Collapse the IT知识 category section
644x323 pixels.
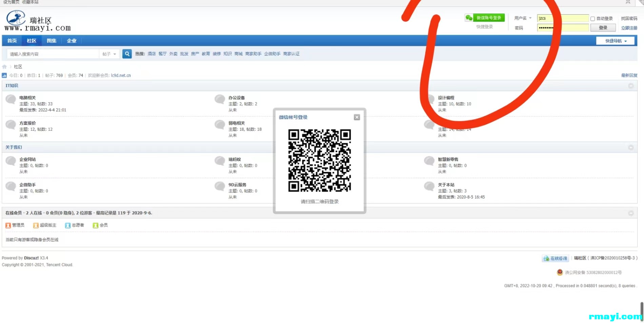point(631,86)
